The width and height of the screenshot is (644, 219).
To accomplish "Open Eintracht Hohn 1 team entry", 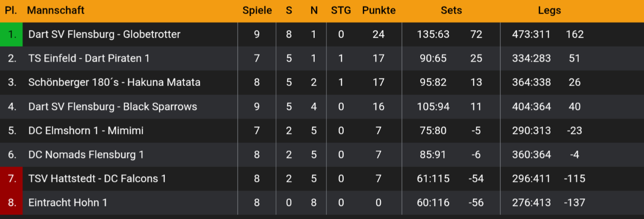I will pyautogui.click(x=68, y=202).
